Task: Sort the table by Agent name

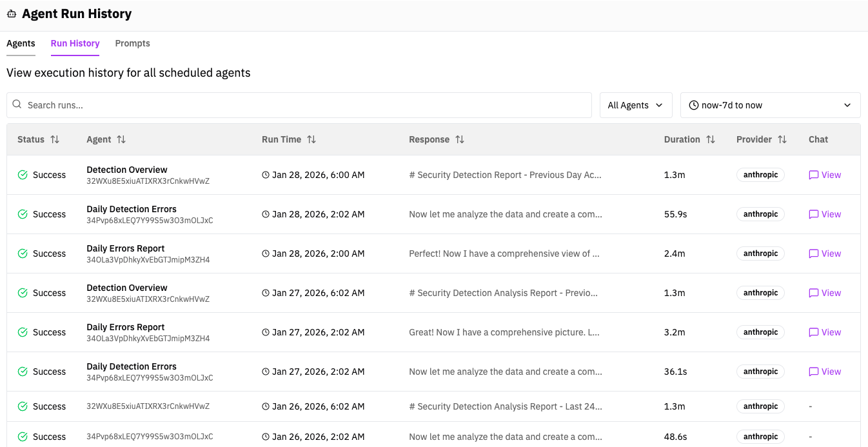Action: 122,139
